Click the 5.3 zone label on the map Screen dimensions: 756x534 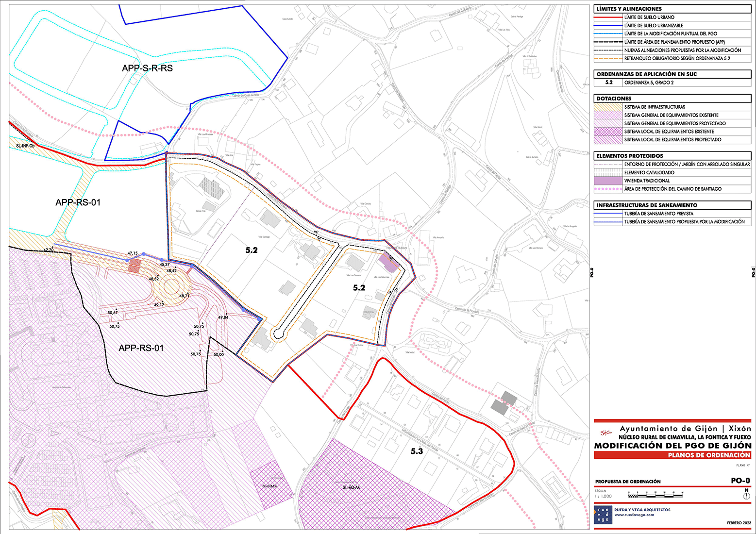point(417,451)
